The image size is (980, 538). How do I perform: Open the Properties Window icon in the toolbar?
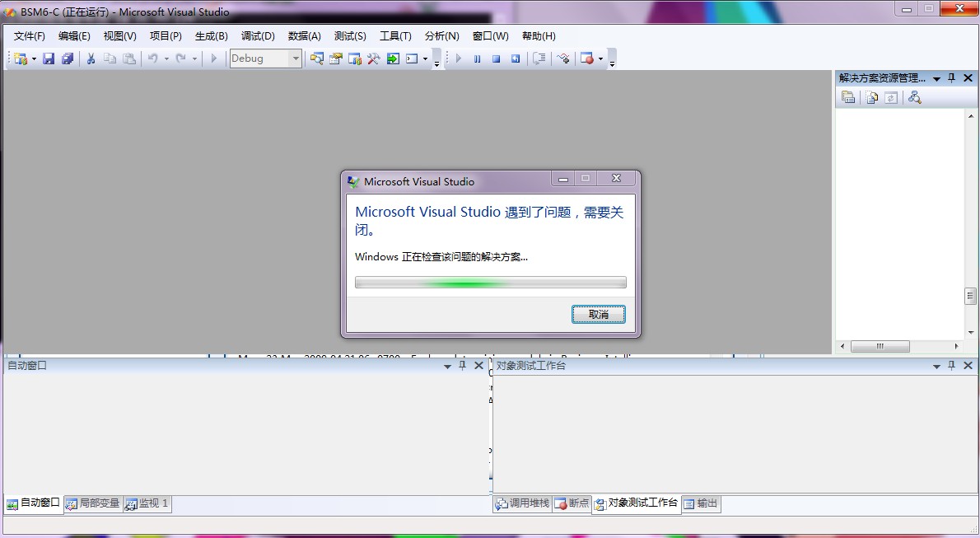(336, 58)
